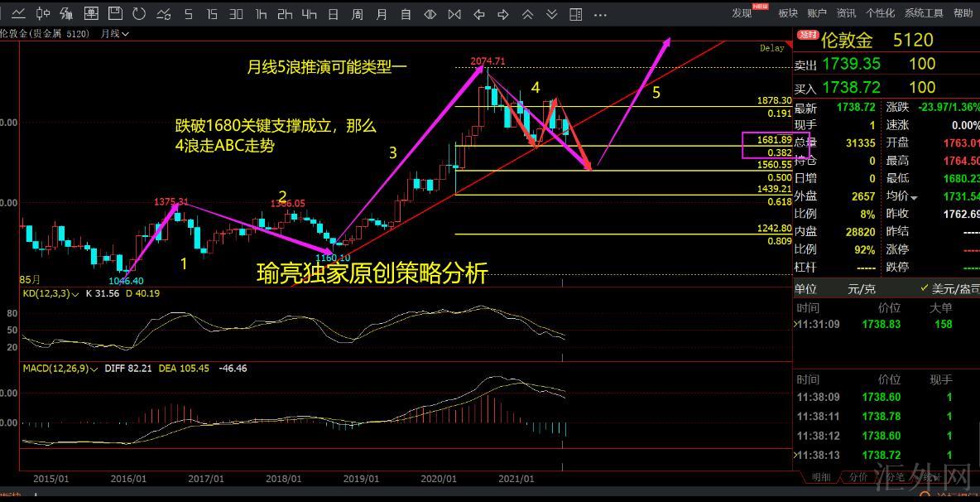
Task: Click the chart-refresh wave icon
Action: pyautogui.click(x=164, y=13)
